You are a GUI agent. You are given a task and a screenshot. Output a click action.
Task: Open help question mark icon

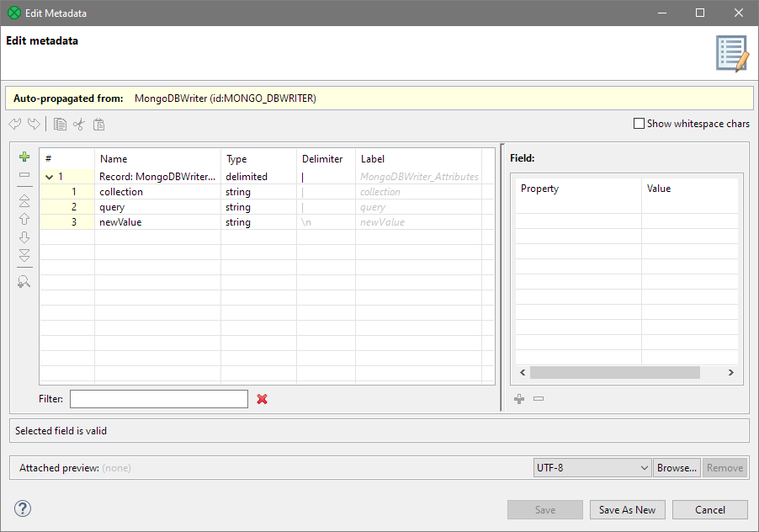pos(23,508)
